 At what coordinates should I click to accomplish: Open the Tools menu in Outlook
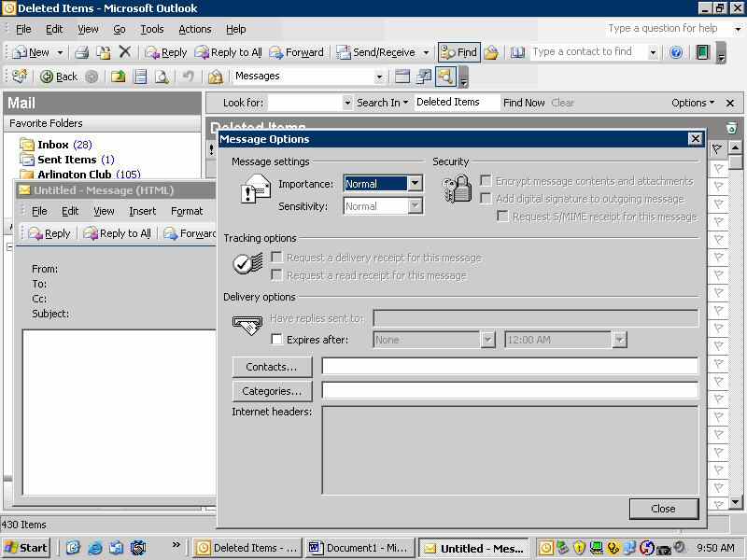(152, 30)
